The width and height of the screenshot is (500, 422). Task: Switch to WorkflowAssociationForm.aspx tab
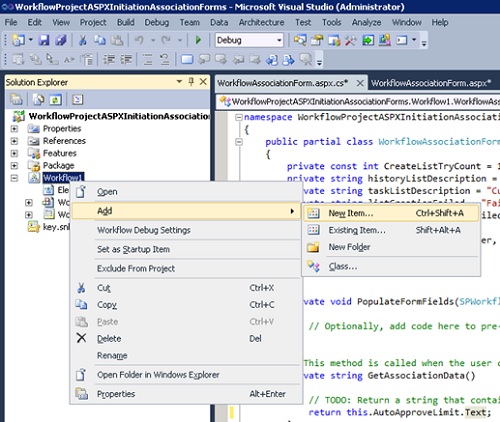(x=431, y=83)
